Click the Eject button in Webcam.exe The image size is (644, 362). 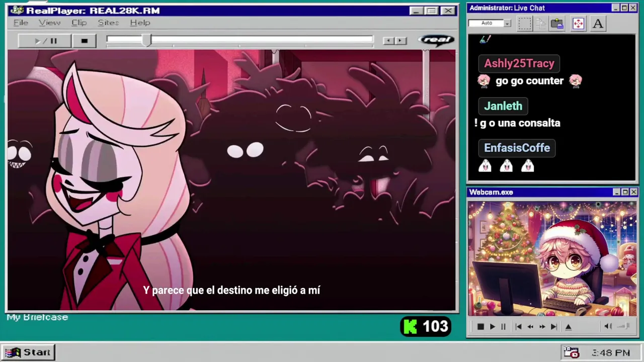[x=569, y=327]
